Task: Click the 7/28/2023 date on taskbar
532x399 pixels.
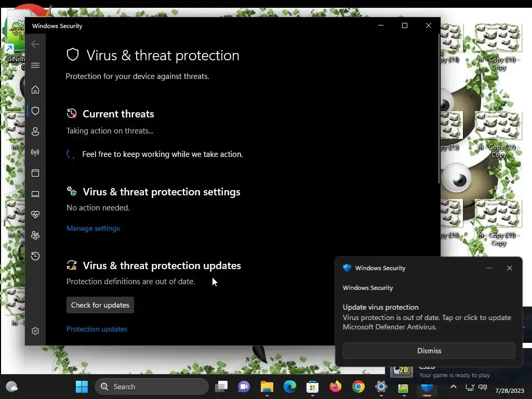Action: click(509, 391)
